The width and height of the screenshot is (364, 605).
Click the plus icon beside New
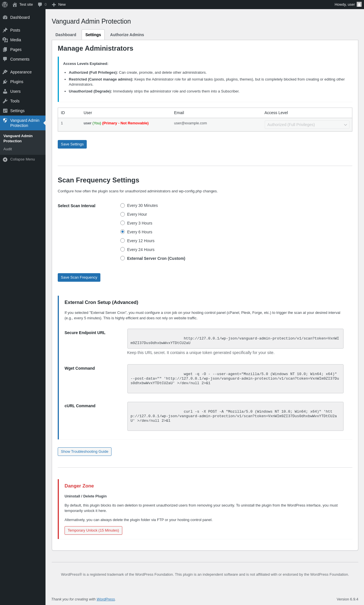point(54,5)
